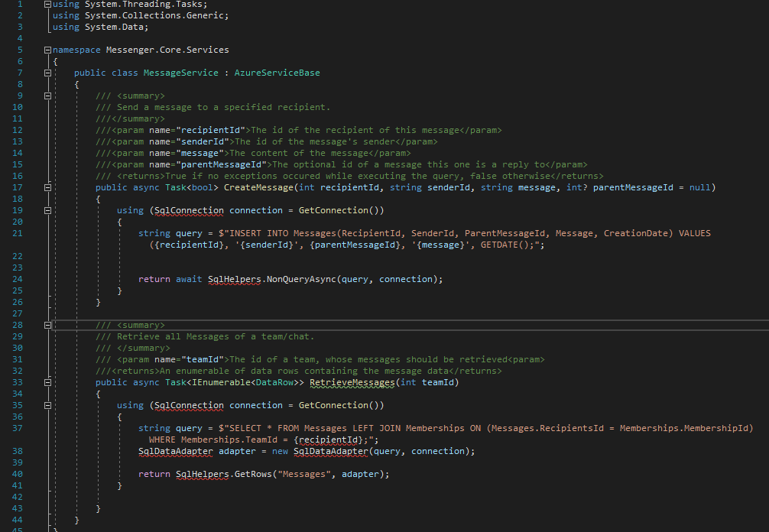This screenshot has height=532, width=769.
Task: Collapse the RetrieveMessages method at line 33
Action: (47, 382)
